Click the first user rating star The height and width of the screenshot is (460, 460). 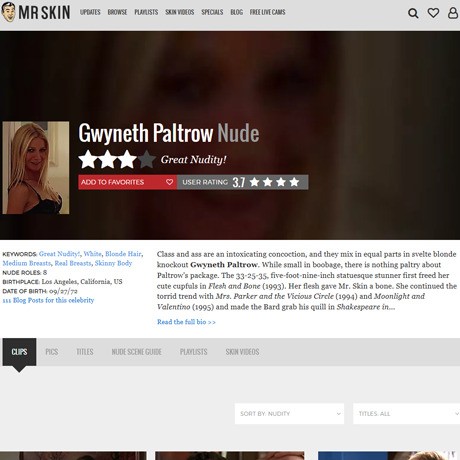(254, 182)
